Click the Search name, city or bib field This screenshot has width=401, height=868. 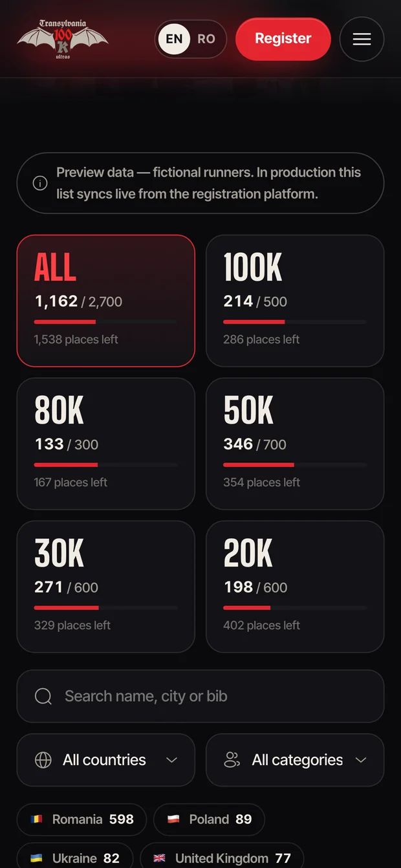pos(200,697)
